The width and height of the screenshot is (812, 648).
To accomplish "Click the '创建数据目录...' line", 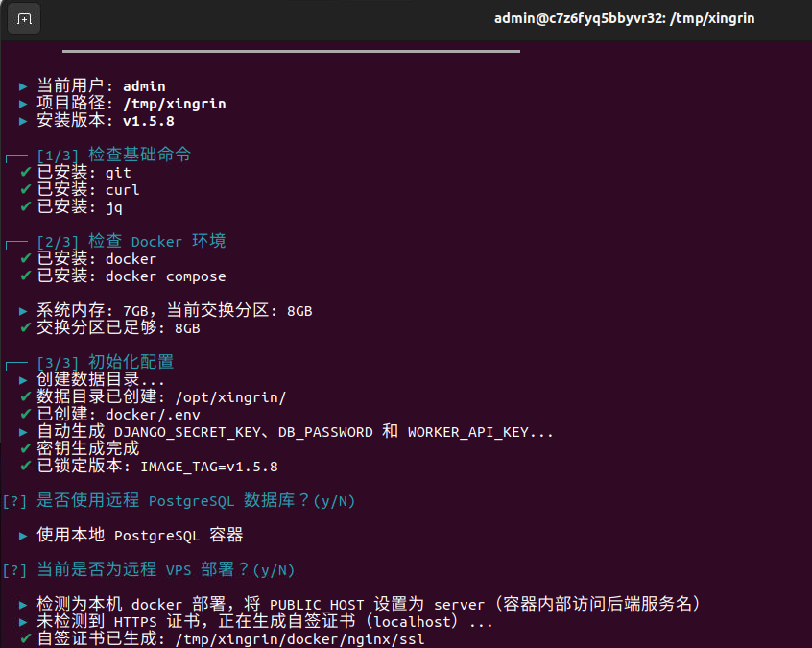I will (x=91, y=379).
